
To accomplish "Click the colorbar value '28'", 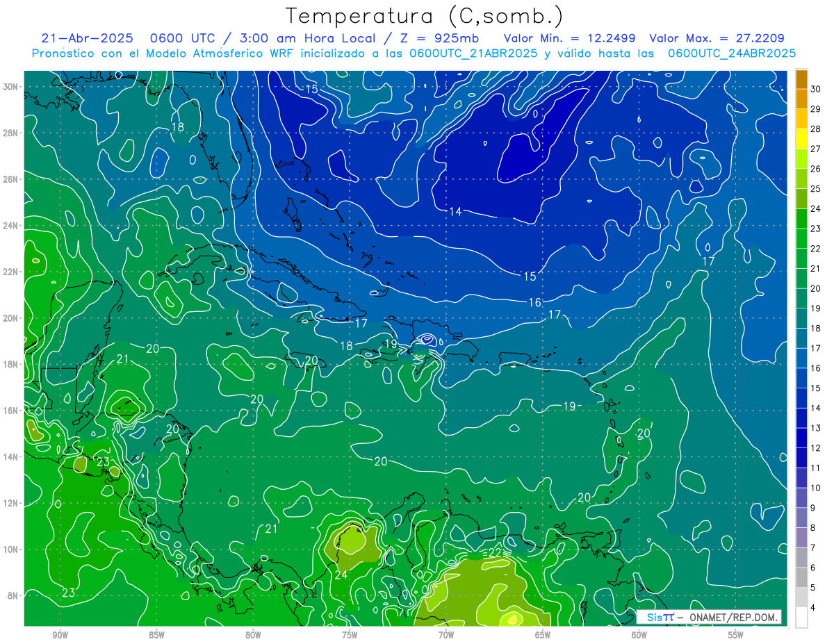I will 816,129.
